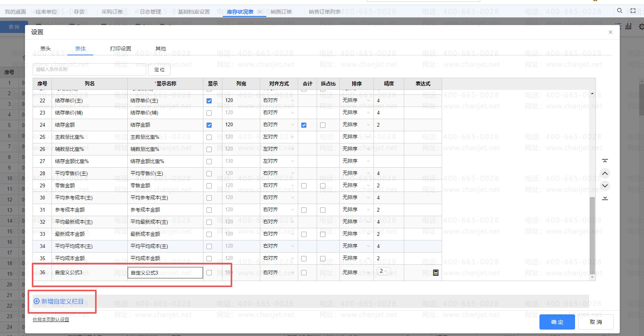The image size is (644, 336).
Task: Open the 我的桌面 tab
Action: pos(15,12)
